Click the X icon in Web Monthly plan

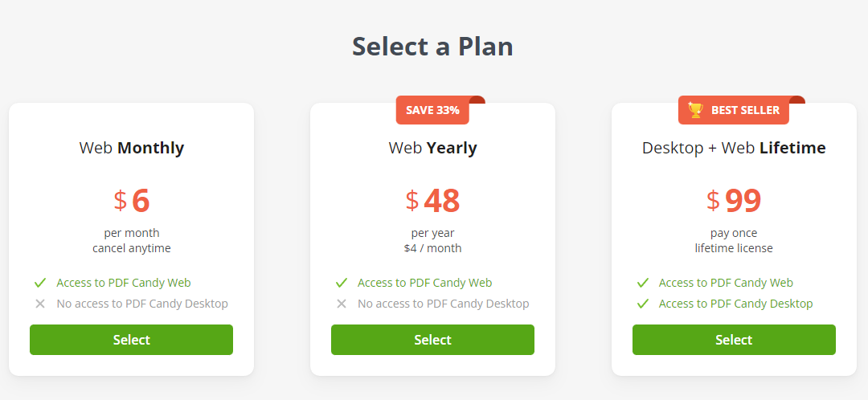40,304
